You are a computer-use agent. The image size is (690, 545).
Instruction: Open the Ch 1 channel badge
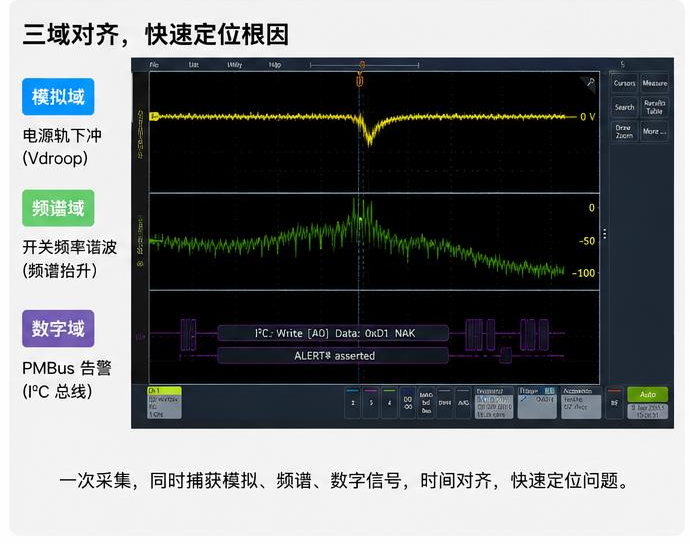click(164, 402)
